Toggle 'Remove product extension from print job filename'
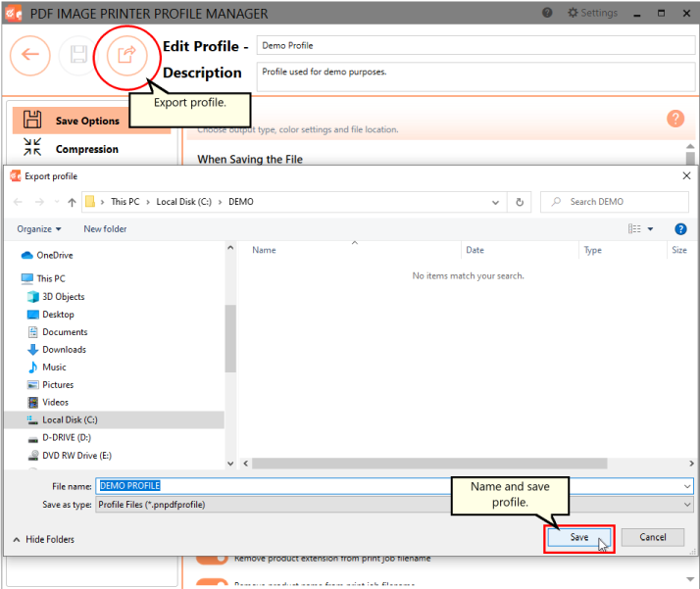The width and height of the screenshot is (700, 589). coord(213,559)
